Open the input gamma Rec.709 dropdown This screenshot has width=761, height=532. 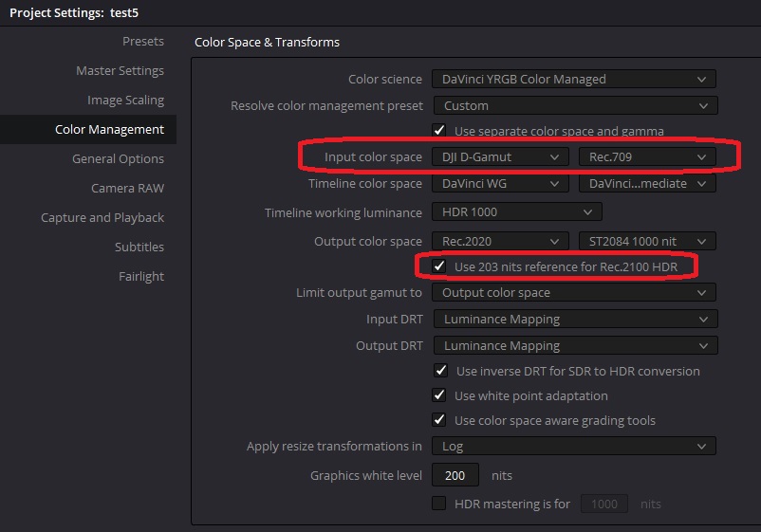coord(647,157)
